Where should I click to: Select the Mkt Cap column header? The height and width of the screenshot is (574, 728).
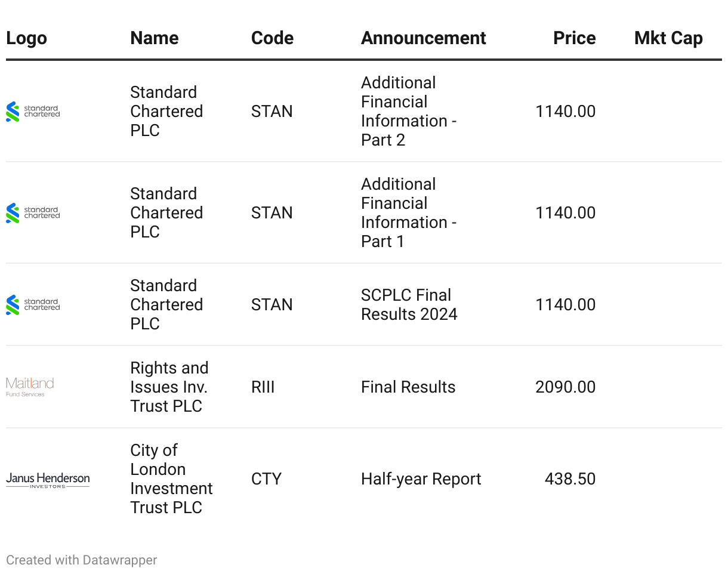[x=668, y=38]
